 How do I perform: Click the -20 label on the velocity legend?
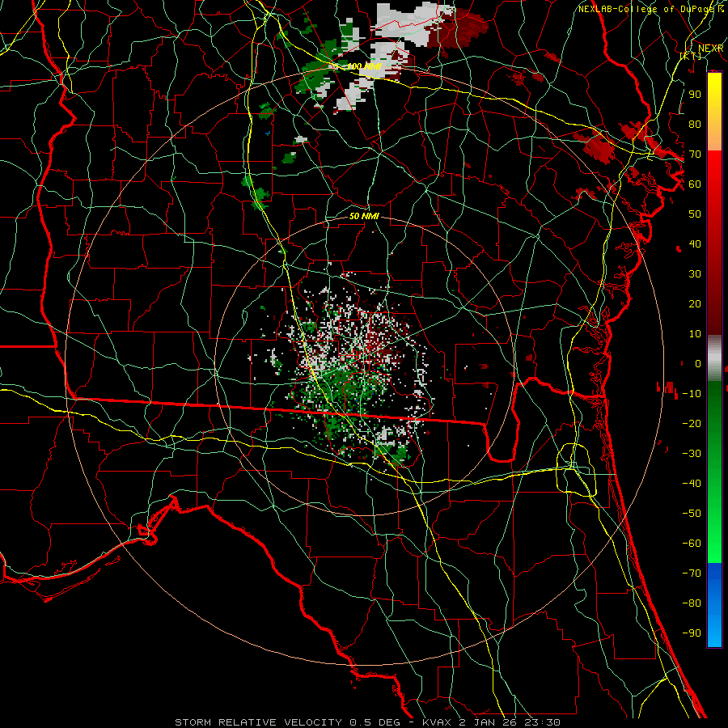click(692, 424)
